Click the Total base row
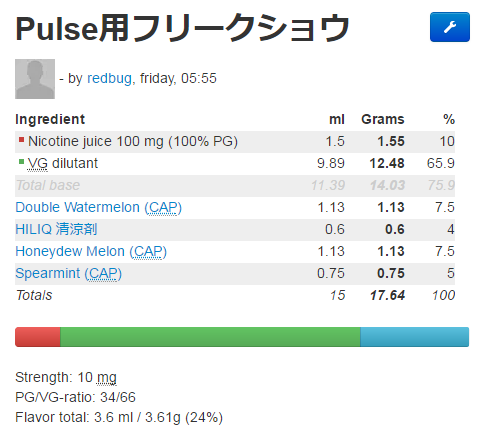481x427 pixels. (235, 185)
